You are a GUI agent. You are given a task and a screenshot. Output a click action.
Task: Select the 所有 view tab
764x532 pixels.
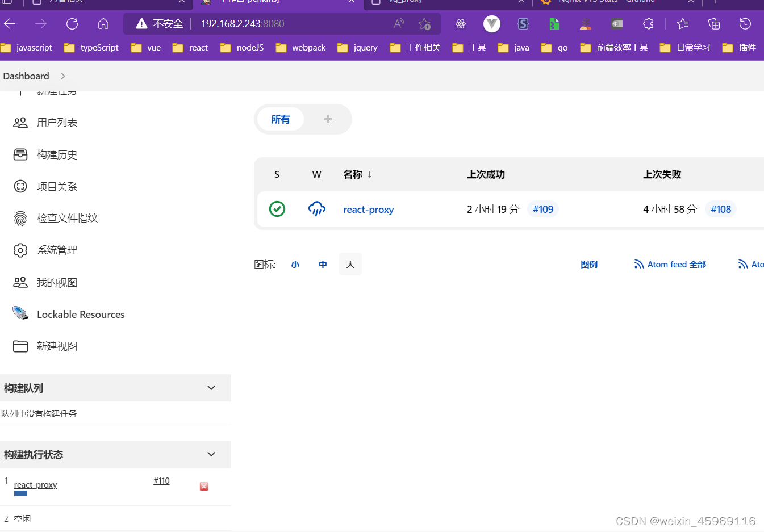[281, 119]
